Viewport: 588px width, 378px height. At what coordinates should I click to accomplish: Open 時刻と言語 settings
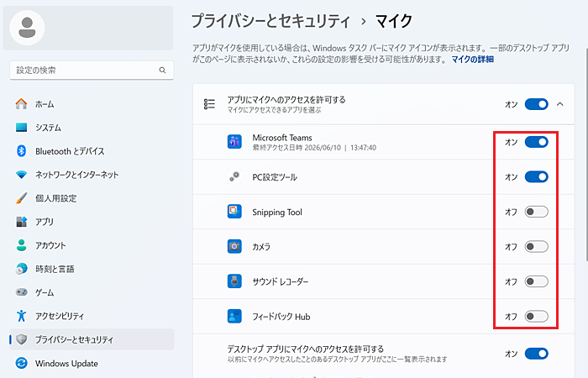point(92,269)
